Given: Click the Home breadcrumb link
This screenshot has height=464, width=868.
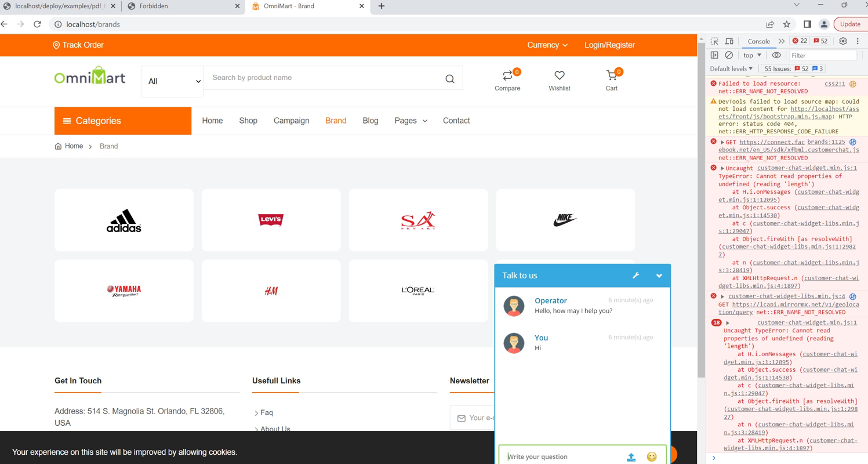Looking at the screenshot, I should point(74,146).
